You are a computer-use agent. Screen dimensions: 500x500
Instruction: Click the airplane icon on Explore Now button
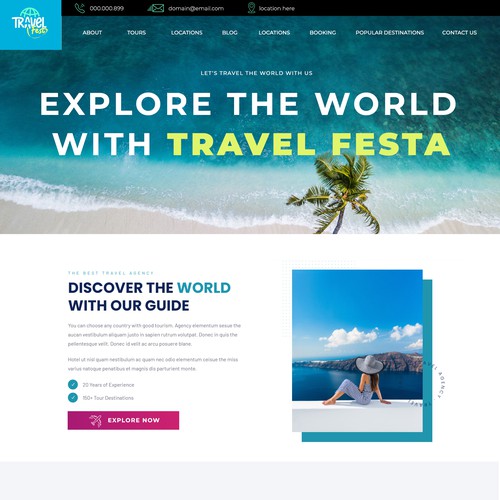point(95,421)
